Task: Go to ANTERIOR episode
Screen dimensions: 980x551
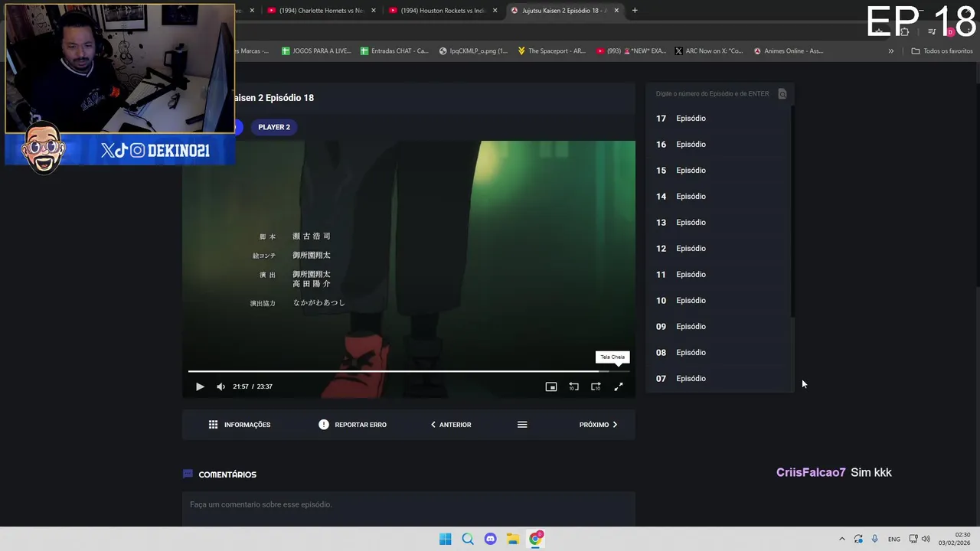Action: (x=451, y=425)
